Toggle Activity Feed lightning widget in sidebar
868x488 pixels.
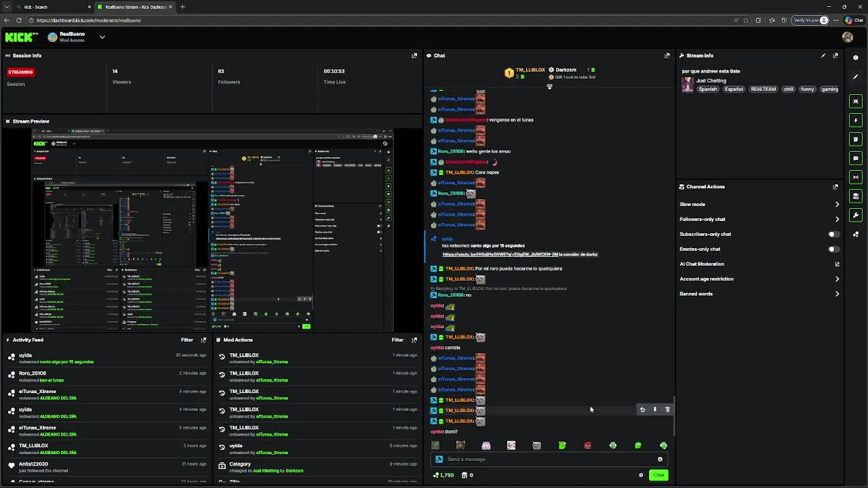(x=856, y=120)
